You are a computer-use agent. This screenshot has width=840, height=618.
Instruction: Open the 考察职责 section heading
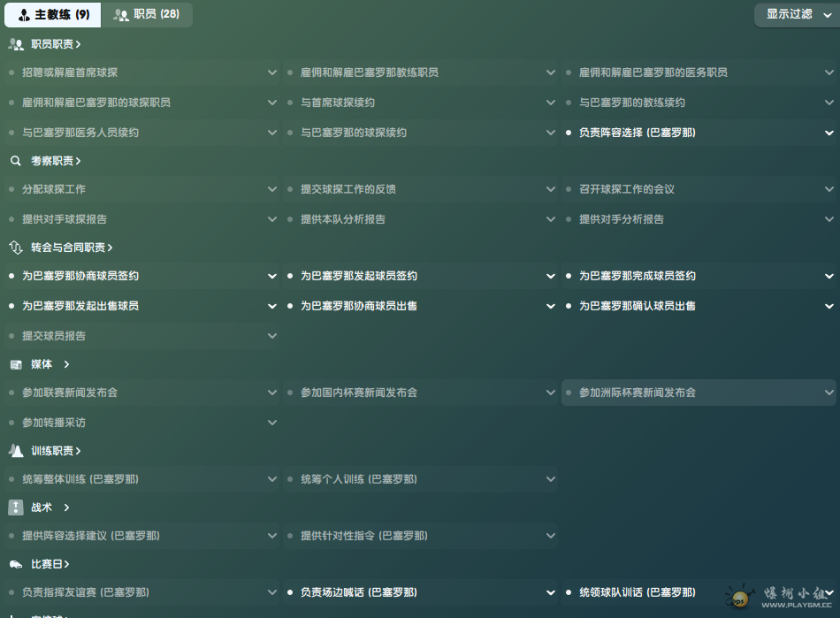(x=56, y=161)
